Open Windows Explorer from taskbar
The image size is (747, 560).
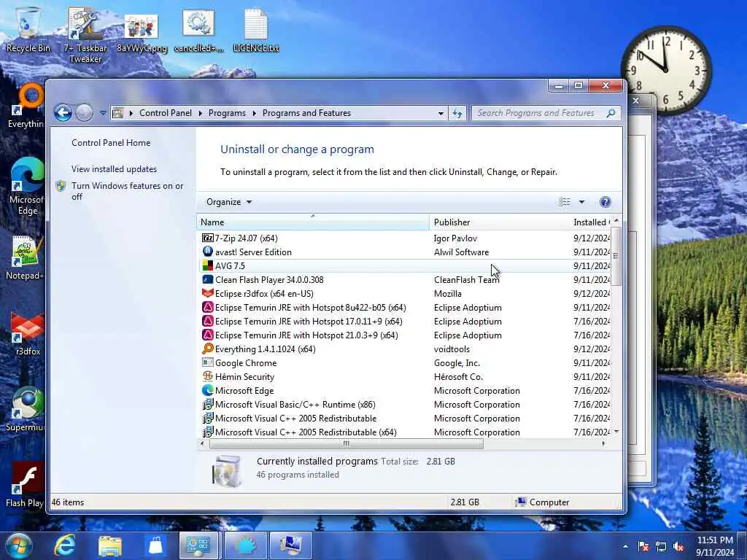click(x=111, y=545)
